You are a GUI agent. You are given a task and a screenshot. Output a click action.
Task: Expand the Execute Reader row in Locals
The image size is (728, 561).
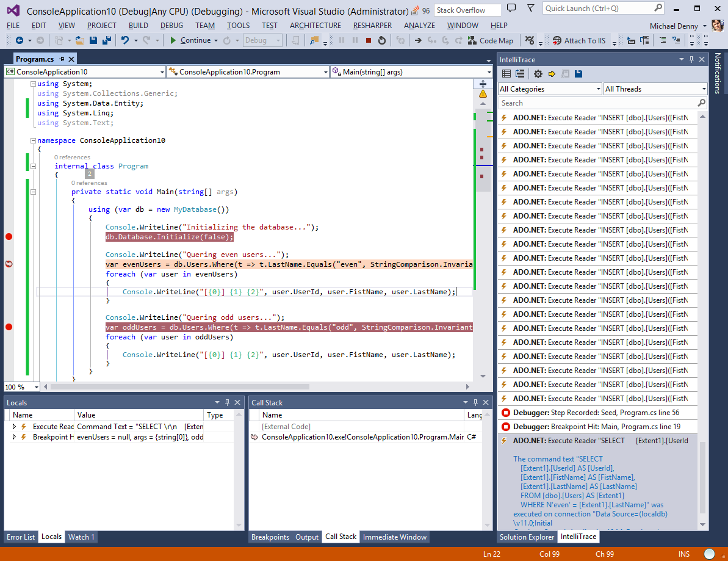point(14,426)
